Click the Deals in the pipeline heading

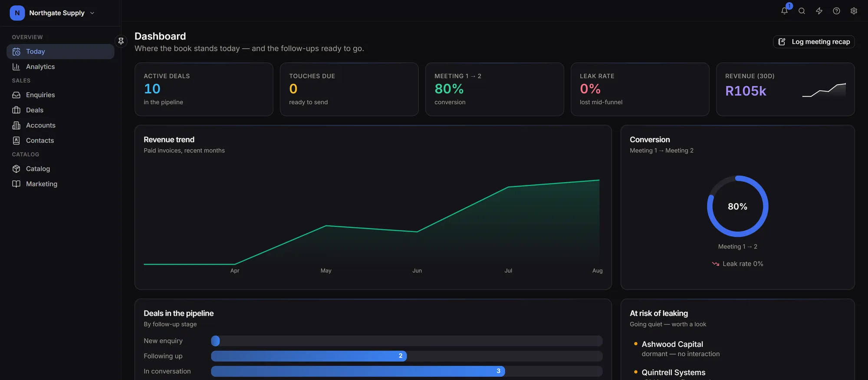(x=179, y=313)
